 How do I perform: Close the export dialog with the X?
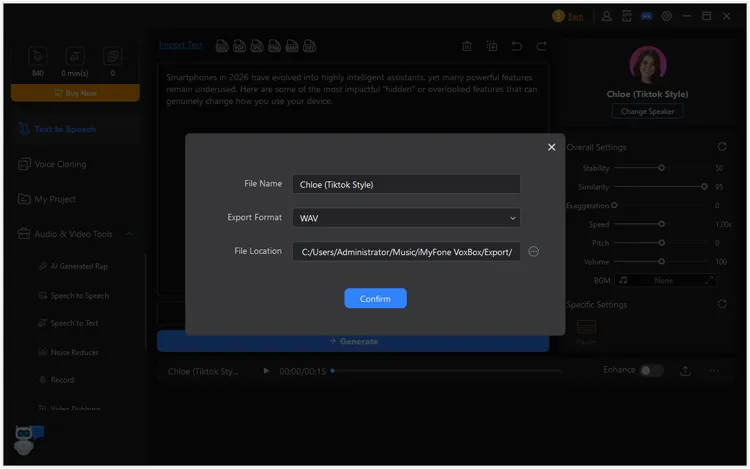click(x=551, y=147)
